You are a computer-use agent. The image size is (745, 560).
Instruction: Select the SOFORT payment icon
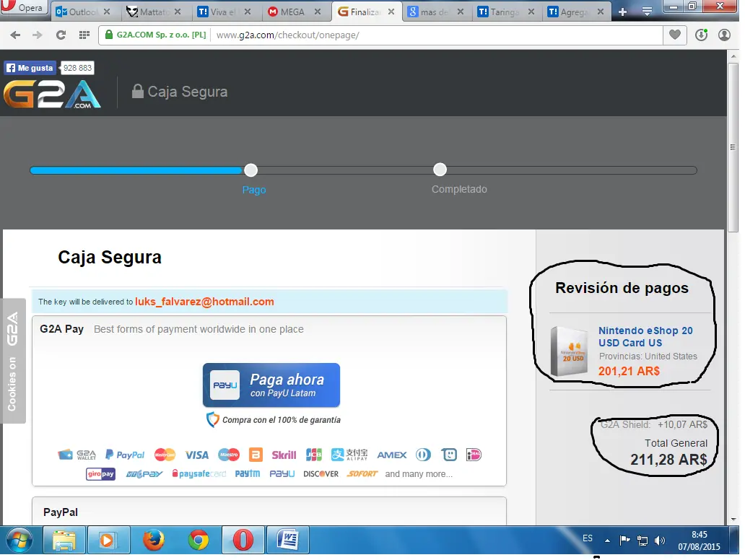pos(362,474)
